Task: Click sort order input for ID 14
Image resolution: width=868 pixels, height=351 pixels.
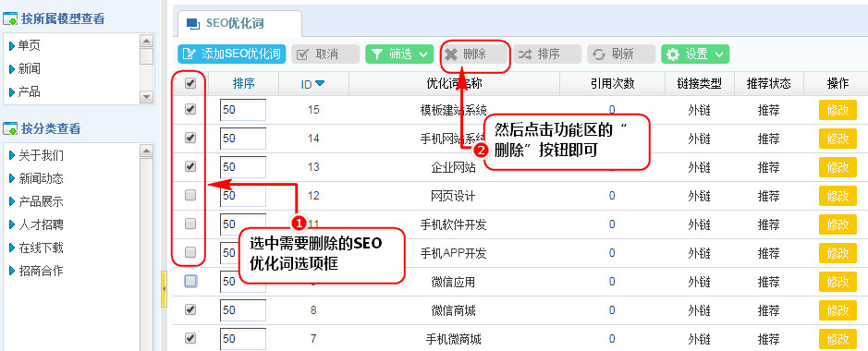Action: [x=243, y=139]
